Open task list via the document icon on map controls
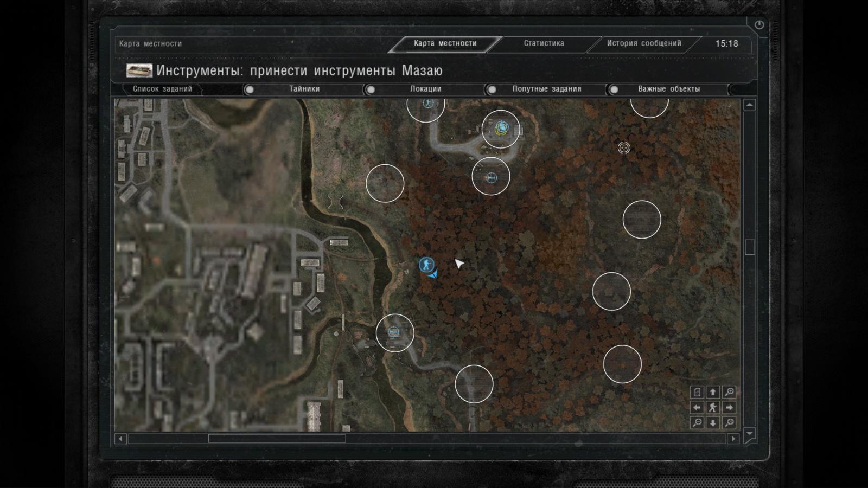The image size is (868, 488). pos(697,391)
